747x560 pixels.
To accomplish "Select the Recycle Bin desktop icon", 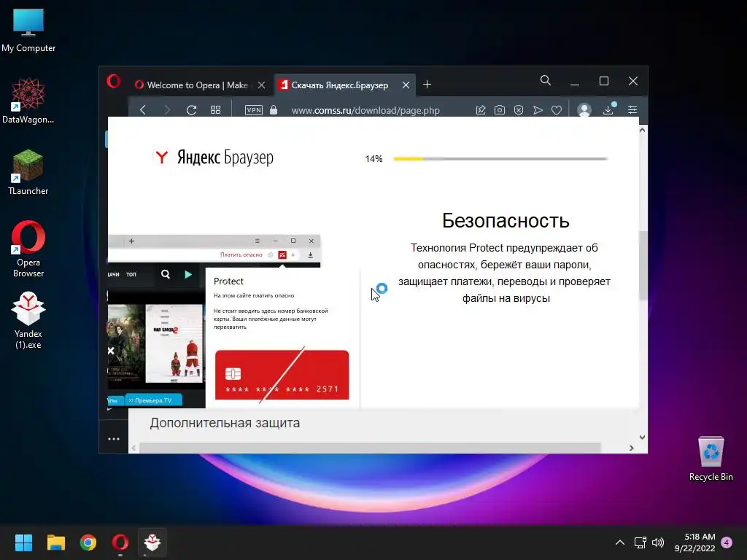I will (711, 459).
